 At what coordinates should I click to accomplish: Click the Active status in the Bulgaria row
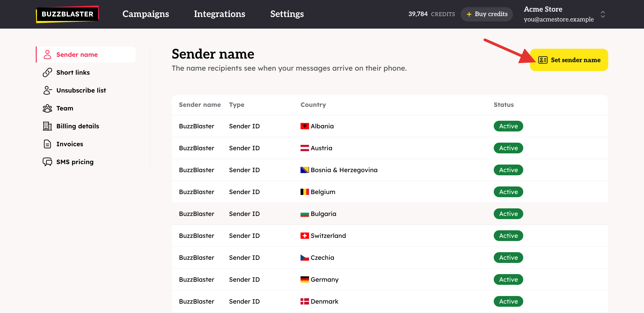tap(508, 214)
